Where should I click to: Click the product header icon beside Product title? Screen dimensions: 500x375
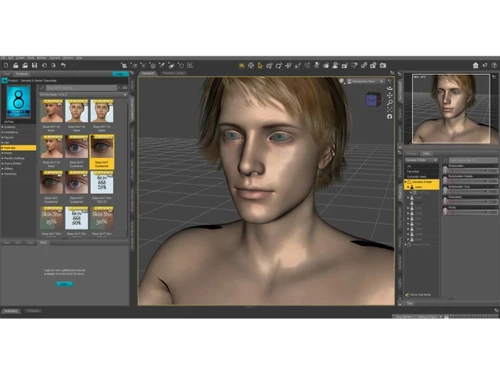pos(4,81)
